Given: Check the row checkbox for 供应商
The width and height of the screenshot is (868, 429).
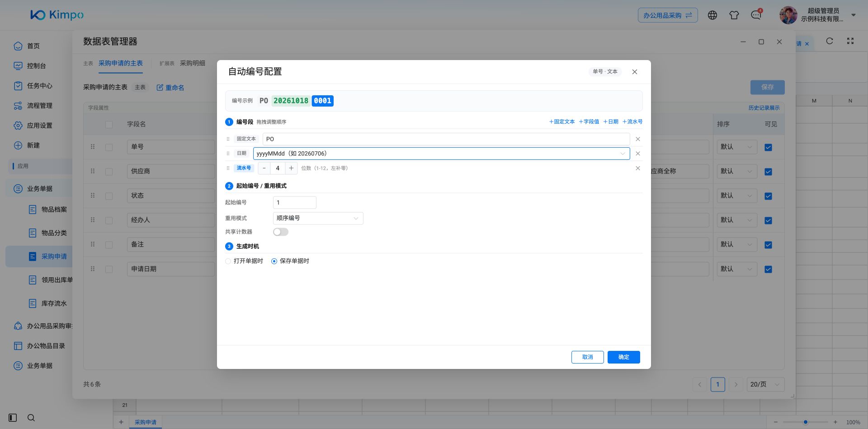Looking at the screenshot, I should tap(109, 172).
